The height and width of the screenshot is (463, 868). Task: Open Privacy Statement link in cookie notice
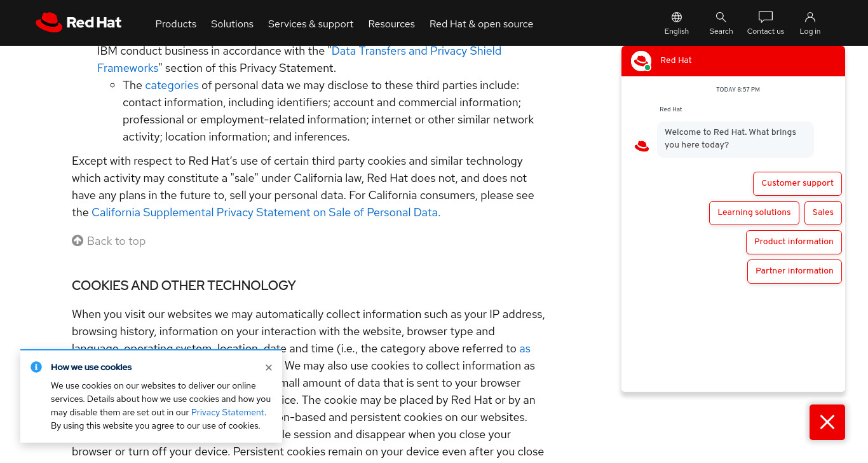point(227,412)
